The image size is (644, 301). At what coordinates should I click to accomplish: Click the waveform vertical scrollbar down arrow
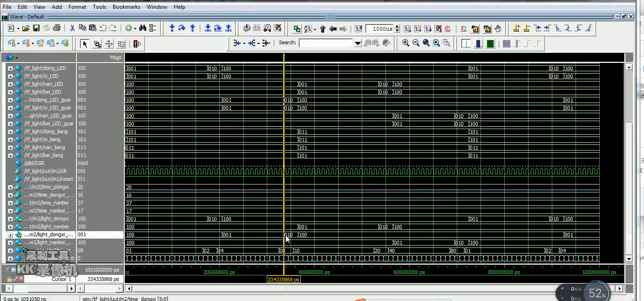pos(629,259)
